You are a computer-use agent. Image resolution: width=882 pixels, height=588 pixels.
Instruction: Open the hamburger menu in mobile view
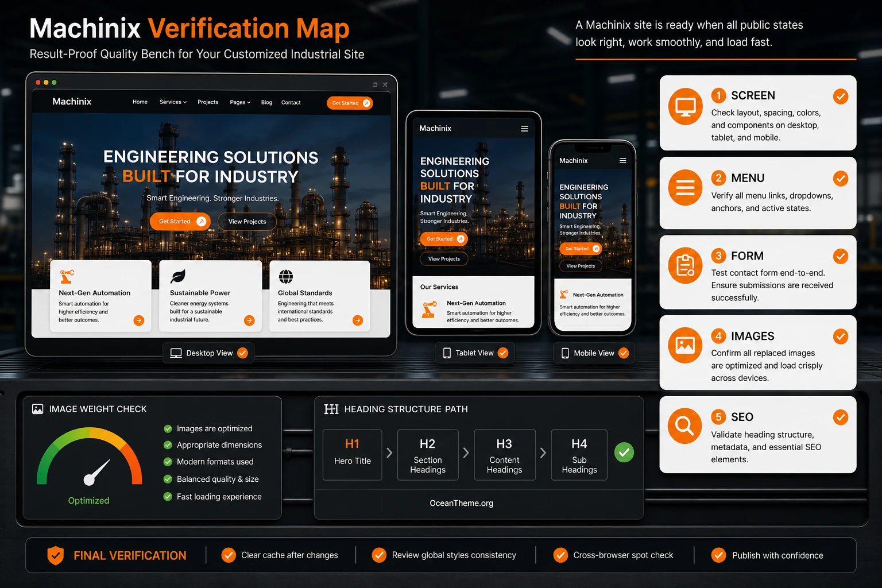[622, 161]
